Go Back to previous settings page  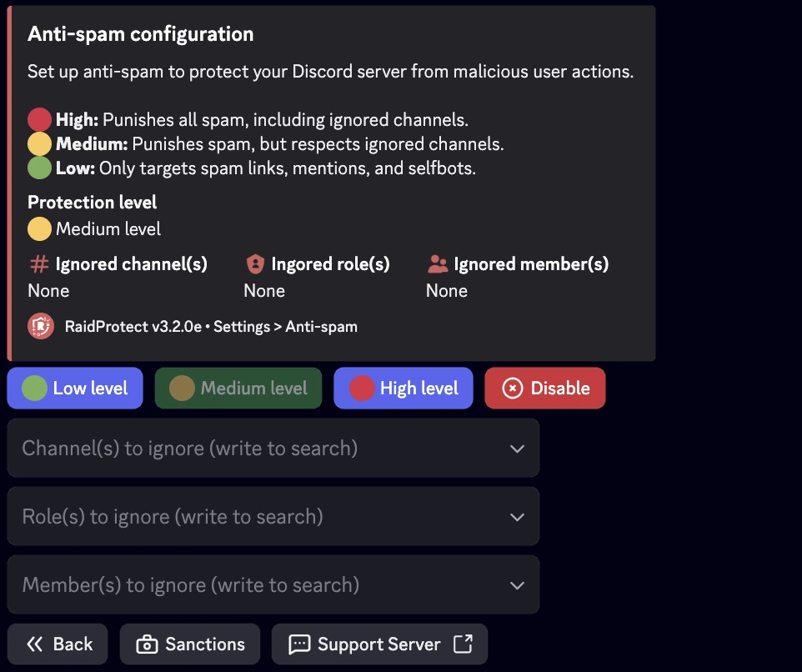(57, 643)
